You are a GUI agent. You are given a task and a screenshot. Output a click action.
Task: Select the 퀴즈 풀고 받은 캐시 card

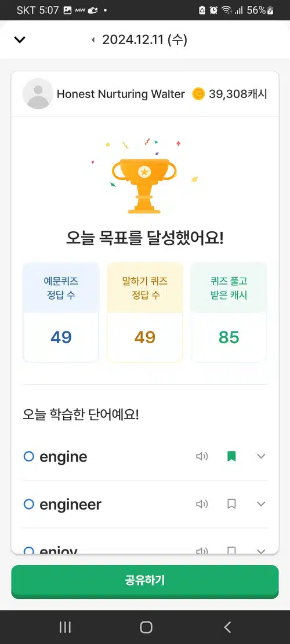click(229, 312)
